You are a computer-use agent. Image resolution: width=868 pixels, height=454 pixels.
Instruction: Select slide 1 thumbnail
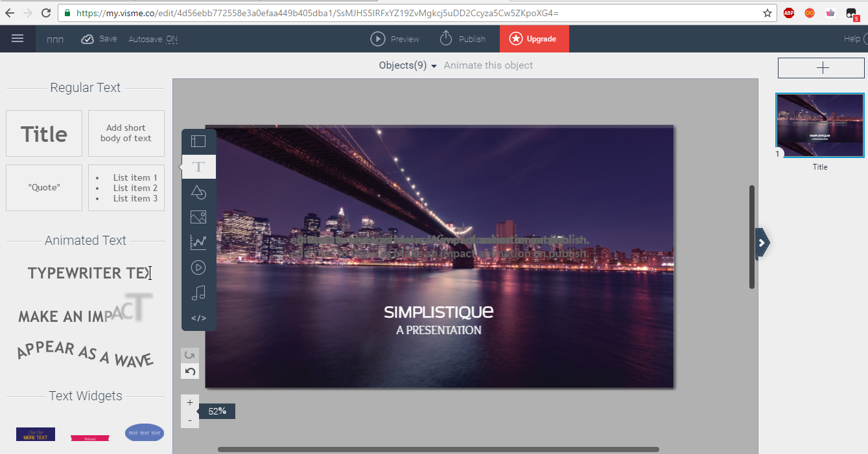point(820,125)
